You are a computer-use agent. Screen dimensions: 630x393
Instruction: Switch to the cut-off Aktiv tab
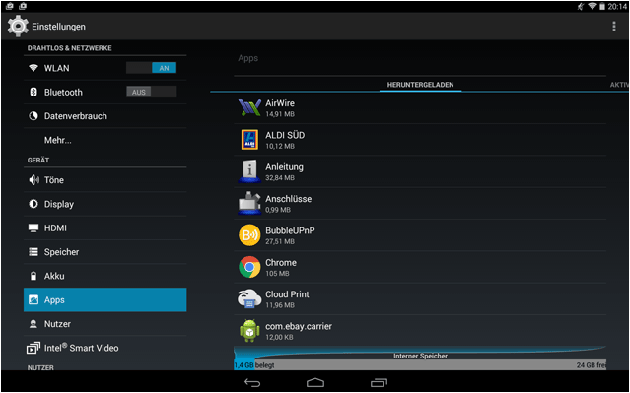click(619, 85)
